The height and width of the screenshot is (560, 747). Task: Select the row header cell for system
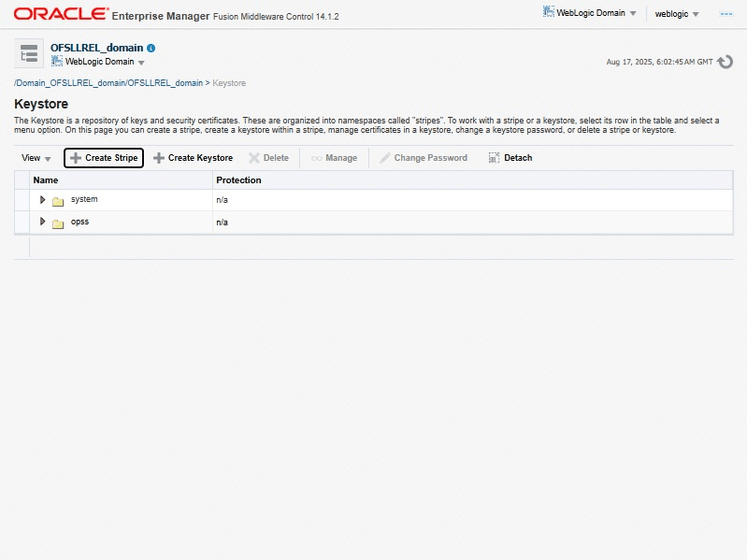pyautogui.click(x=22, y=200)
